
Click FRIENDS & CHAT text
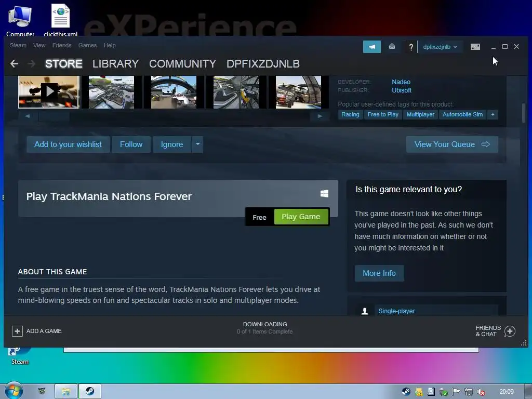[488, 331]
